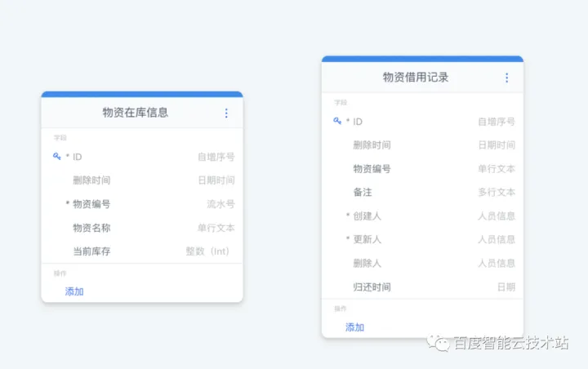Click the WeChat logo in the watermark
The height and width of the screenshot is (369, 588).
pos(441,344)
